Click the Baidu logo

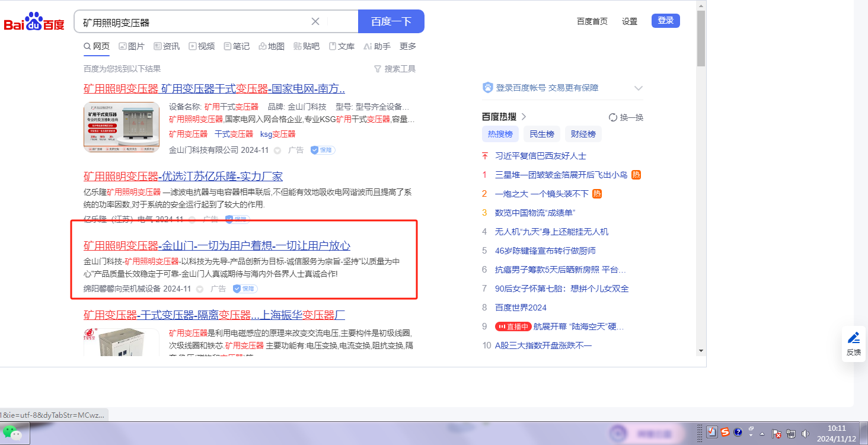point(34,23)
